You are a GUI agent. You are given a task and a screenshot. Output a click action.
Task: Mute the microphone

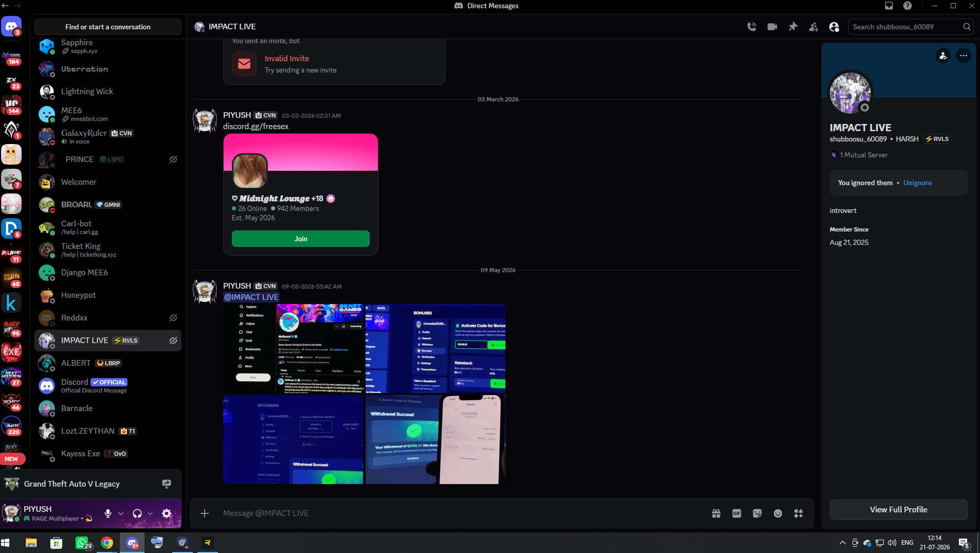click(x=108, y=513)
